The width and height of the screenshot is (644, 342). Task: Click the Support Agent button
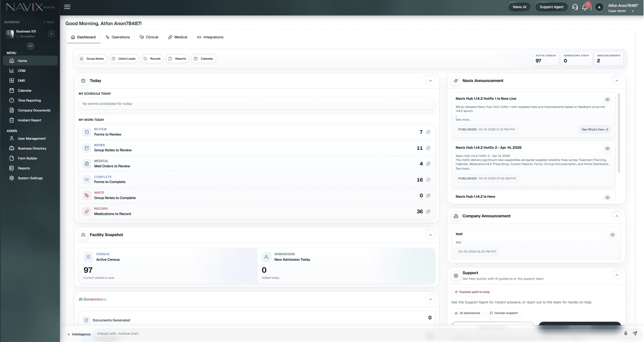coord(552,7)
